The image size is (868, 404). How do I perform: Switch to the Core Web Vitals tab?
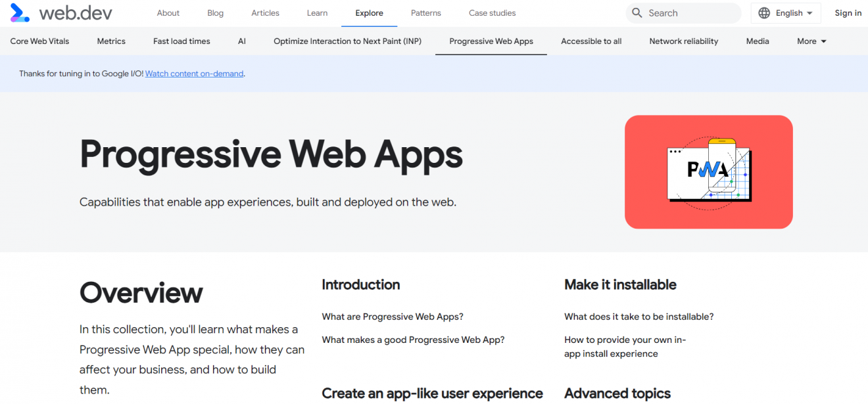(x=39, y=41)
